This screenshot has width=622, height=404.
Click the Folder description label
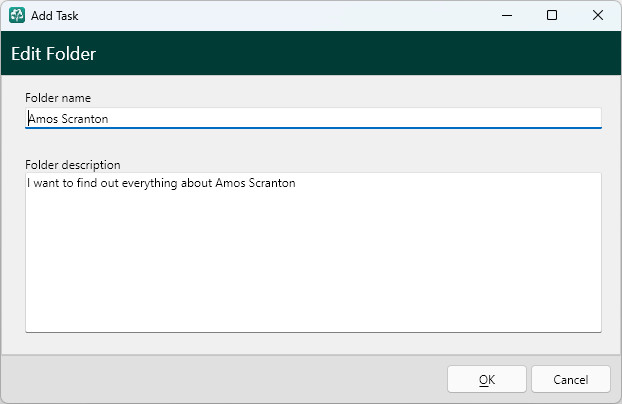click(73, 165)
